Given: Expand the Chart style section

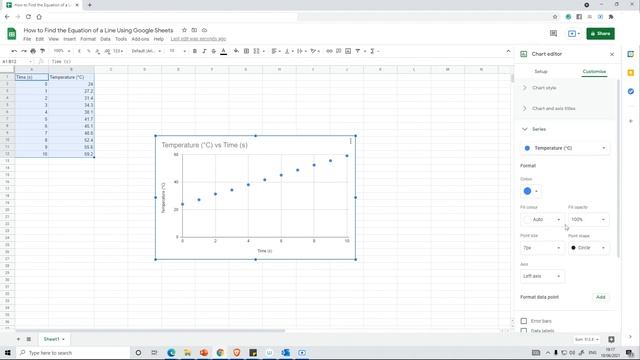Looking at the screenshot, I should point(566,88).
